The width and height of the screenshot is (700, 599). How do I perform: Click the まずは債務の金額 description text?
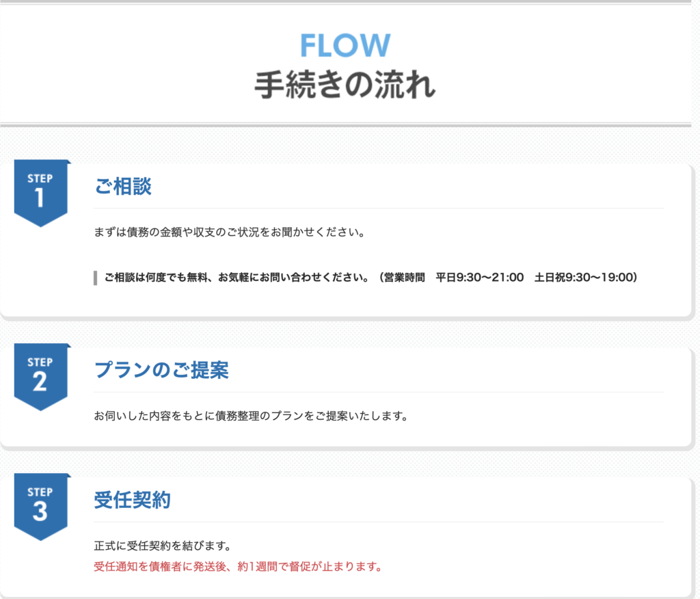pos(230,232)
